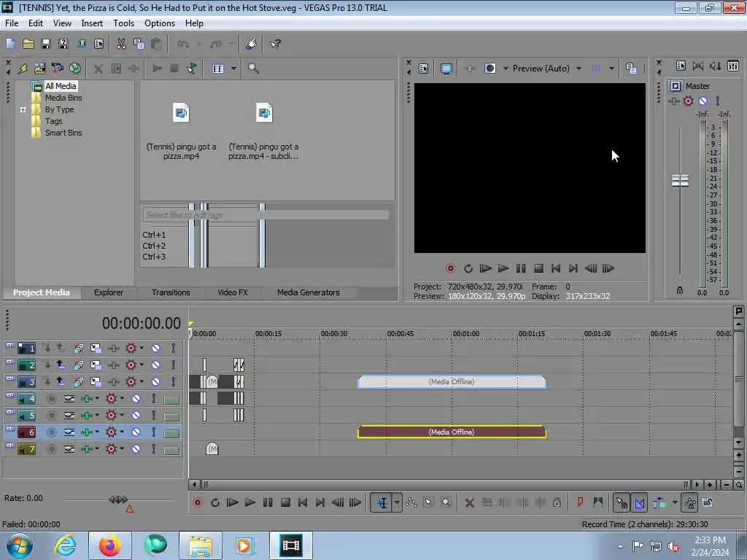Open the Preview (Auto) quality dropdown
The image size is (747, 560).
tap(578, 69)
